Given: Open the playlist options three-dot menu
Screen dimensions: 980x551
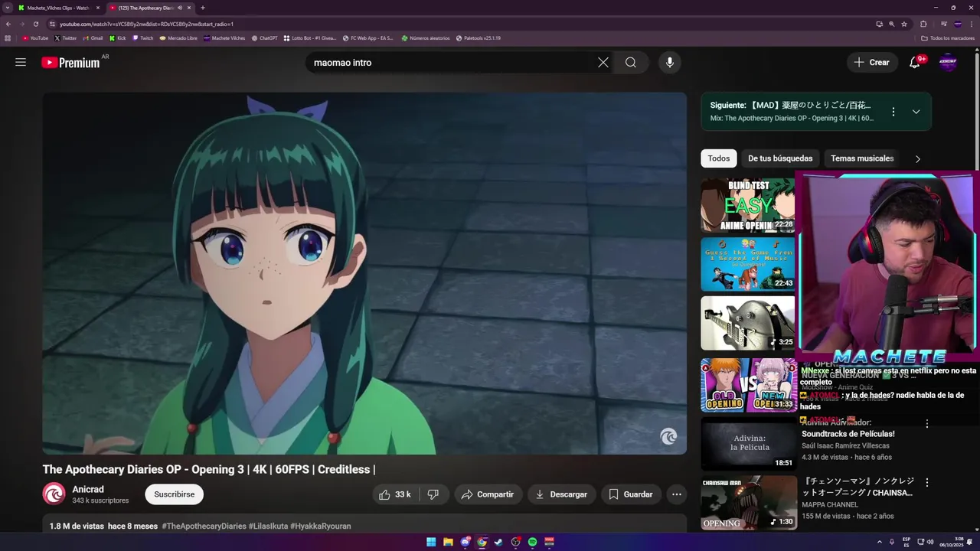Looking at the screenshot, I should [x=893, y=112].
